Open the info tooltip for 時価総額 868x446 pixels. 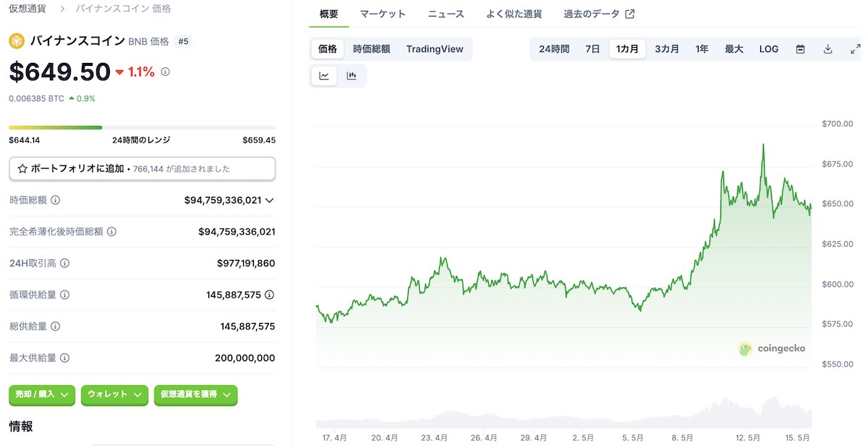click(56, 200)
